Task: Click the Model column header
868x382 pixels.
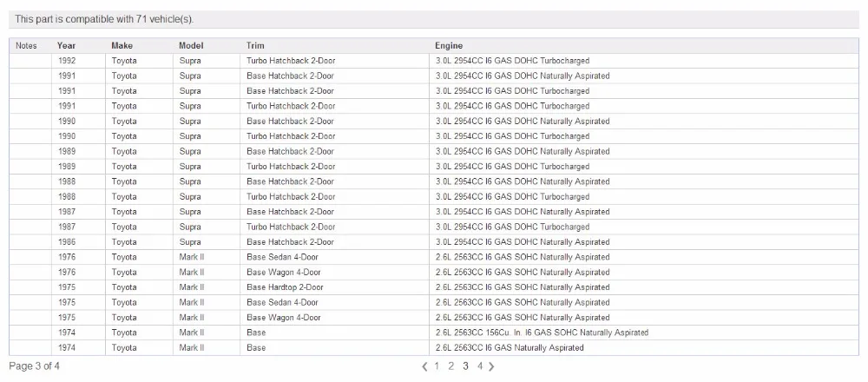Action: click(x=191, y=46)
